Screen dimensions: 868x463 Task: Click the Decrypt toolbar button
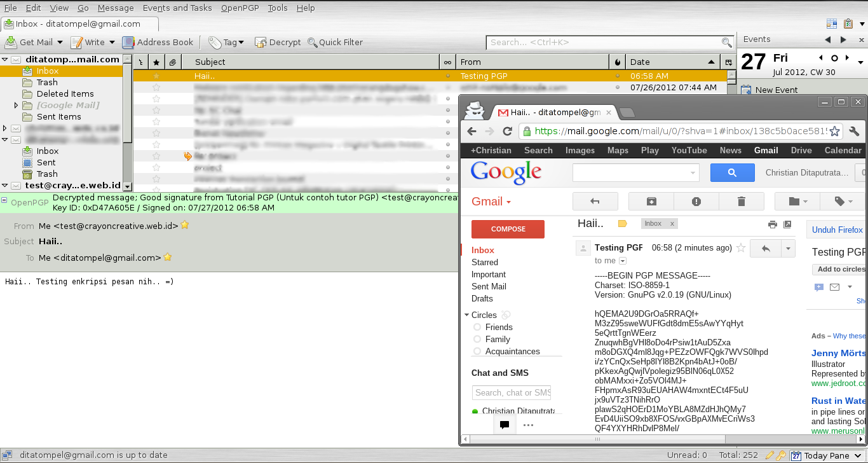[x=278, y=43]
